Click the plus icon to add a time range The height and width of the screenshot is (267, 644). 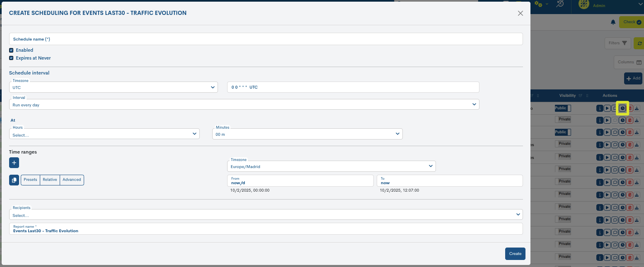[14, 163]
